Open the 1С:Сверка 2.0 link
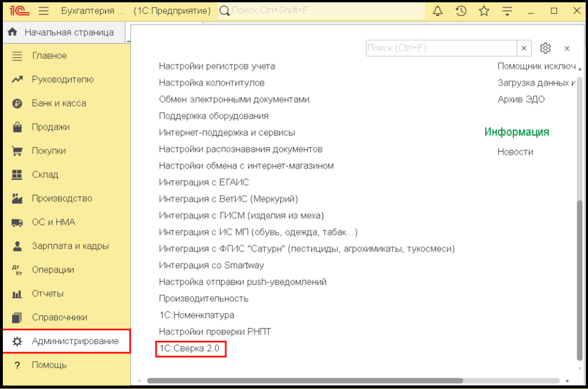588x389 pixels. (190, 348)
